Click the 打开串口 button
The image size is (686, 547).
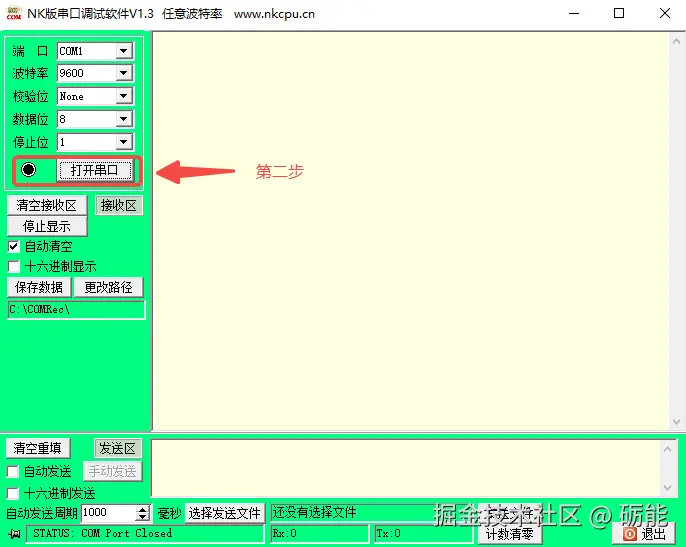pos(94,170)
